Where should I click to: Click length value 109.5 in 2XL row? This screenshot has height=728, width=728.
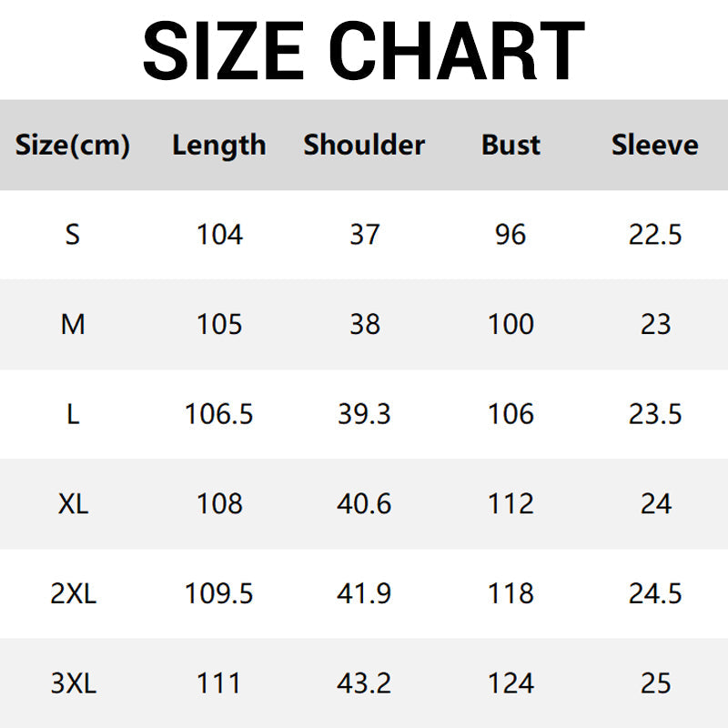219,593
